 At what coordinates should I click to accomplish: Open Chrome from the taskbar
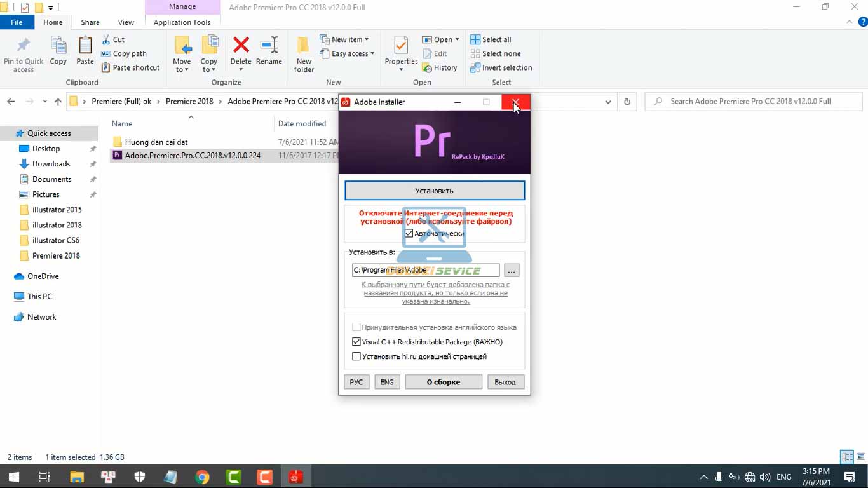click(x=202, y=477)
